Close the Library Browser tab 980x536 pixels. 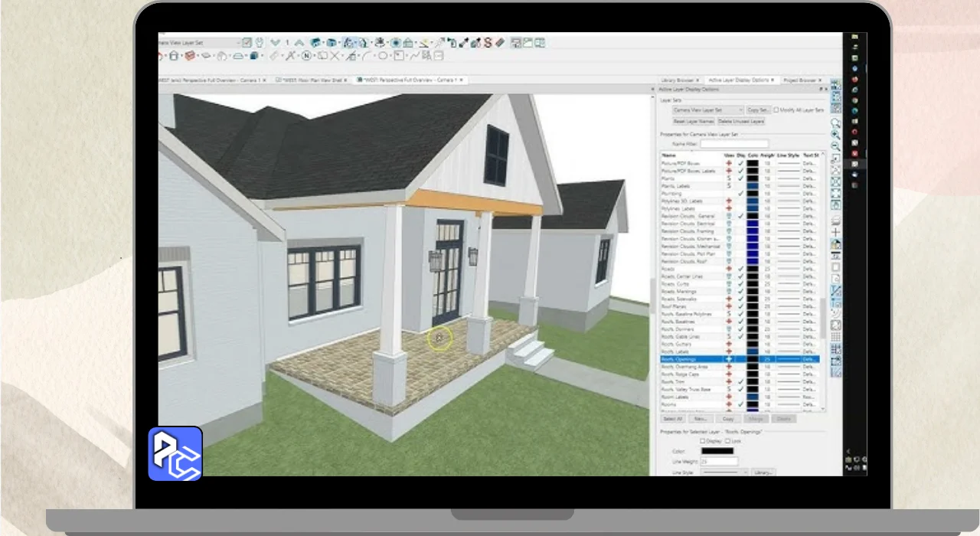697,80
